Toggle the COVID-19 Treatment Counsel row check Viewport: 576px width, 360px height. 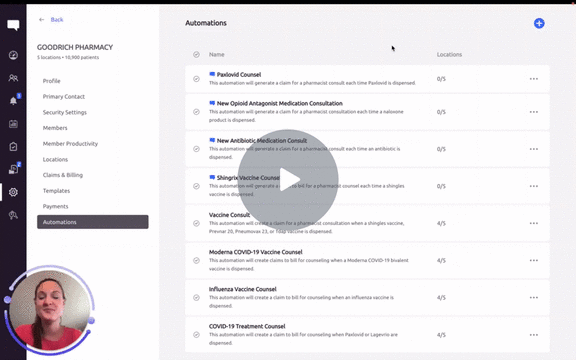click(x=197, y=335)
